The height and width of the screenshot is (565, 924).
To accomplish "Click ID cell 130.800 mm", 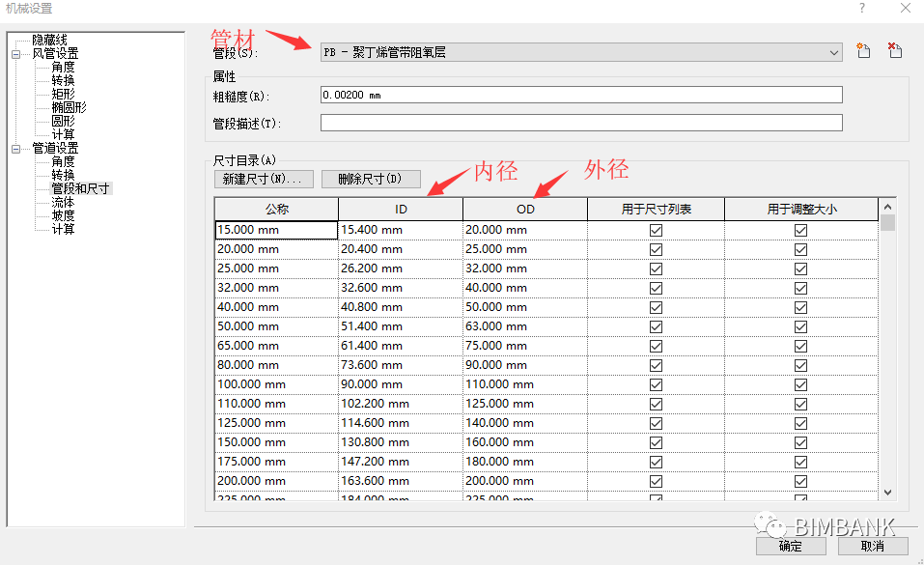I will coord(401,442).
